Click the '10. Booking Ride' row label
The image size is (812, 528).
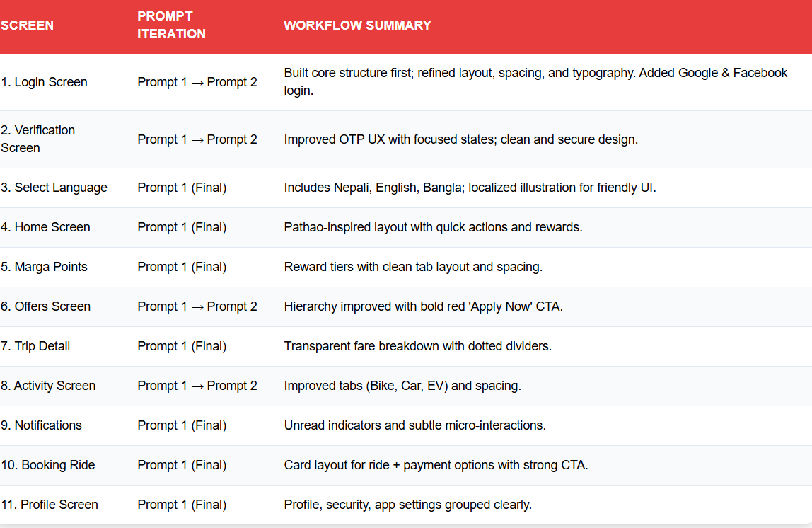pos(48,465)
